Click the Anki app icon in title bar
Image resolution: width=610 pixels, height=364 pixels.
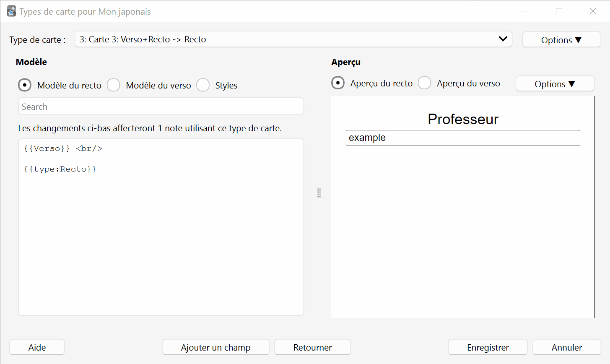point(11,11)
